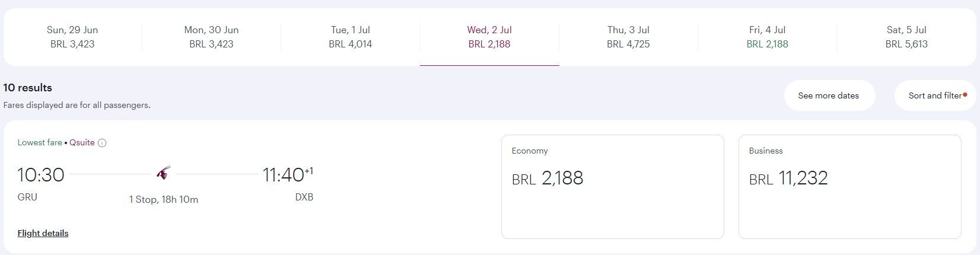Screen dimensions: 980x255
Task: Select the Sun, 29 Jun date tab
Action: click(72, 37)
